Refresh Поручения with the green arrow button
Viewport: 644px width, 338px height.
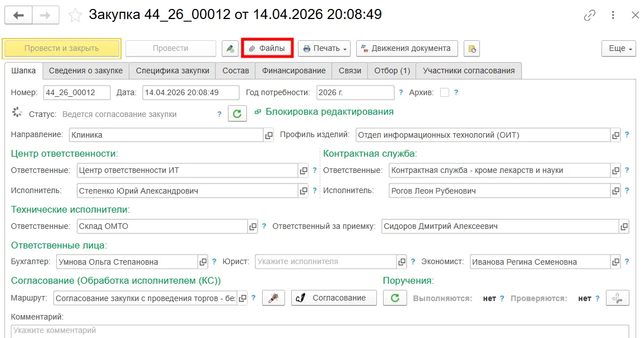(x=395, y=298)
